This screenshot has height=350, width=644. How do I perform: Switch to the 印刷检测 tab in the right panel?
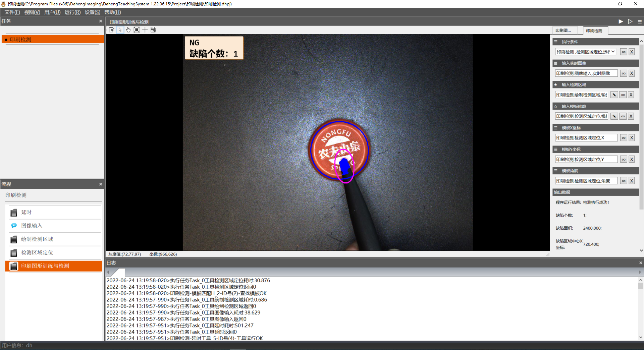pos(595,31)
